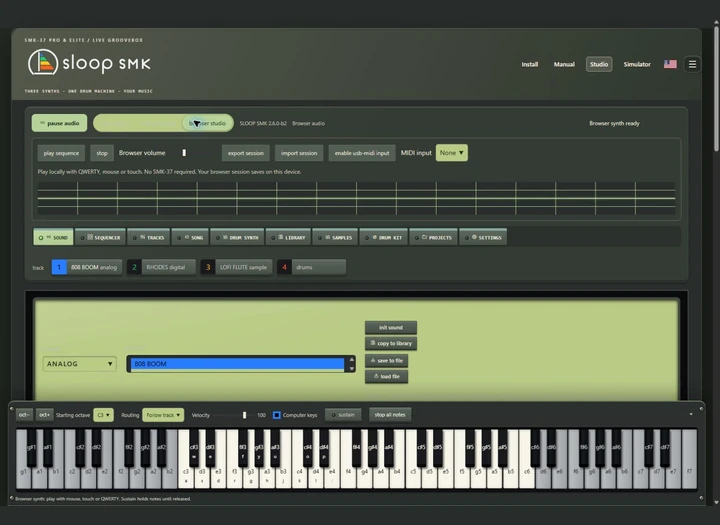Open the Sequencer tab

100,237
